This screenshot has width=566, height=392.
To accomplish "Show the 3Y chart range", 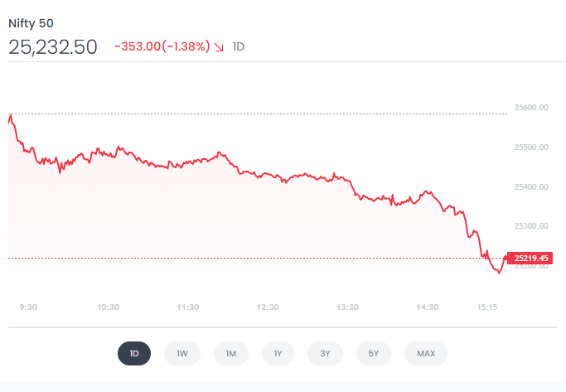I will point(326,354).
